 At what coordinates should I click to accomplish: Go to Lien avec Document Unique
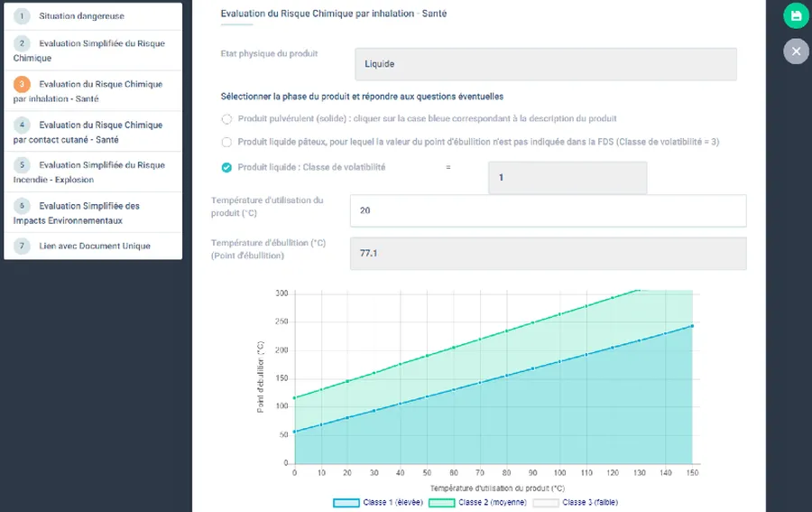point(95,246)
